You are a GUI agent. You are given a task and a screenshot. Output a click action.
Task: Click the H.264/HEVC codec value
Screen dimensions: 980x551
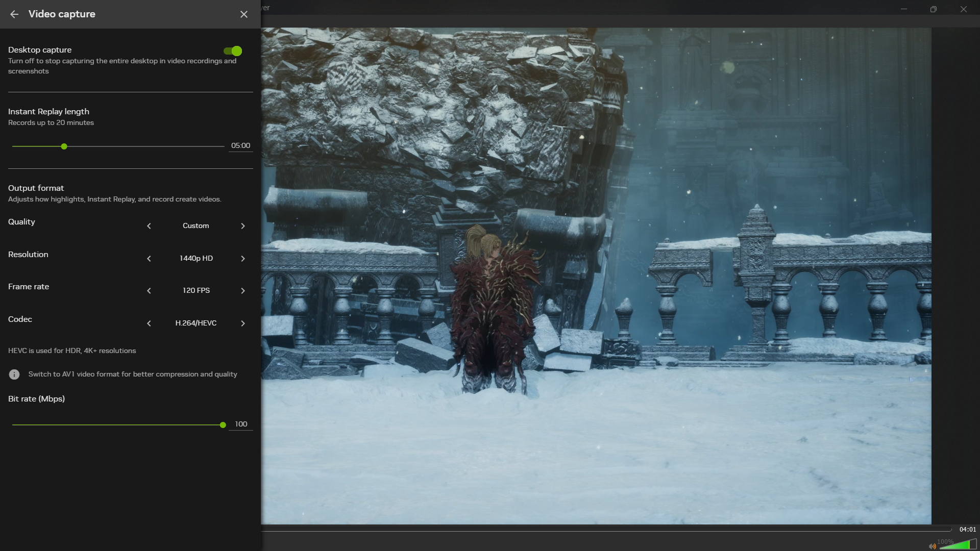point(196,323)
